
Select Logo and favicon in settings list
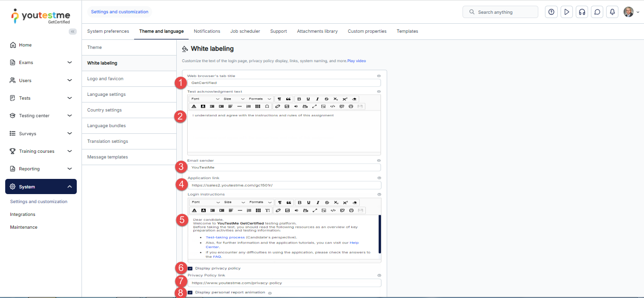(x=105, y=79)
